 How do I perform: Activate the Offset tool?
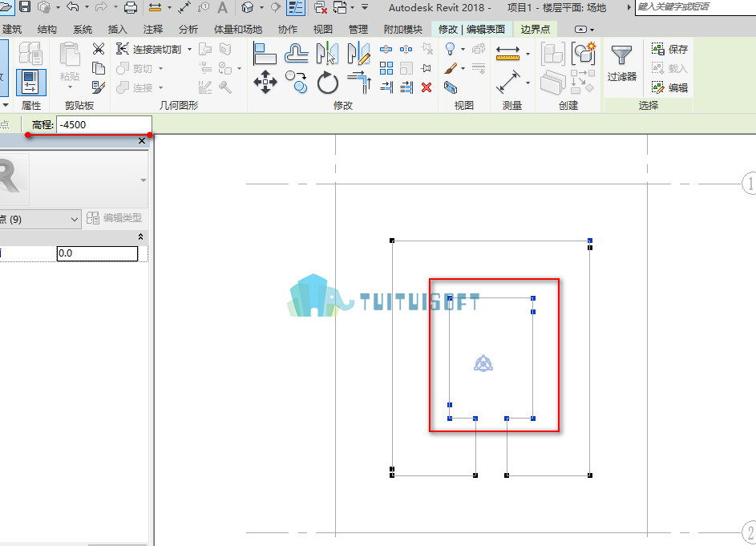coord(296,54)
